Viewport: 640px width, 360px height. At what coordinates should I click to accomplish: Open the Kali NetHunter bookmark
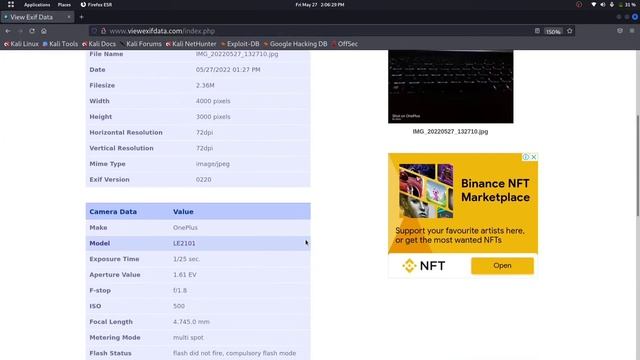click(x=191, y=44)
